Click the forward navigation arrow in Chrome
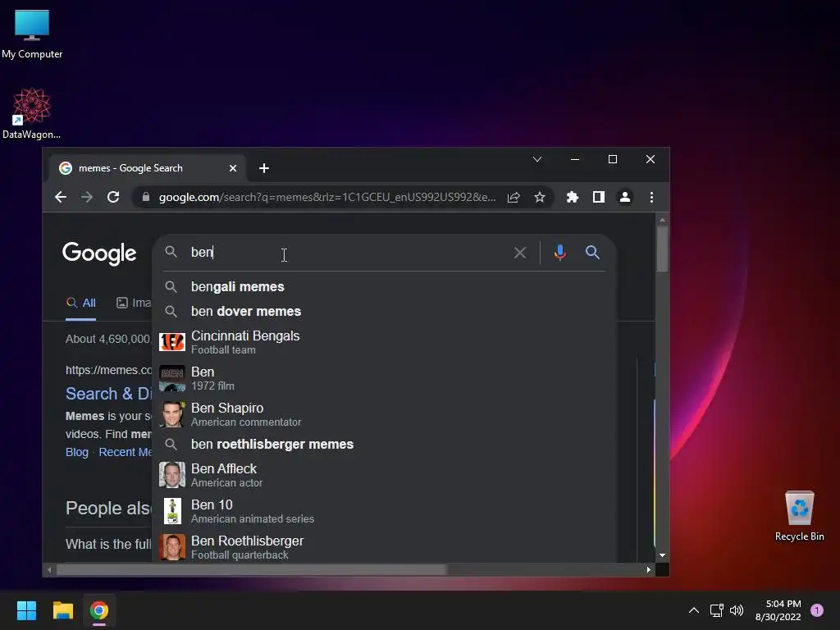Screen dimensions: 840x630 pyautogui.click(x=87, y=197)
